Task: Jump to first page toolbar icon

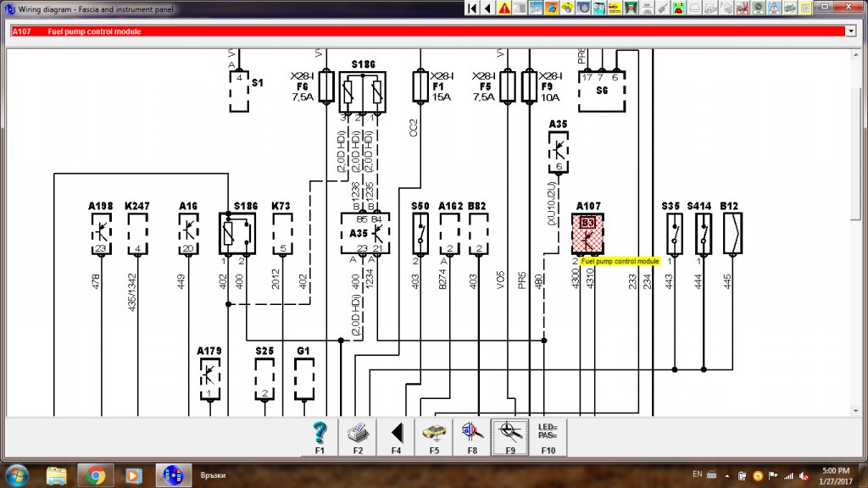Action: (x=472, y=8)
